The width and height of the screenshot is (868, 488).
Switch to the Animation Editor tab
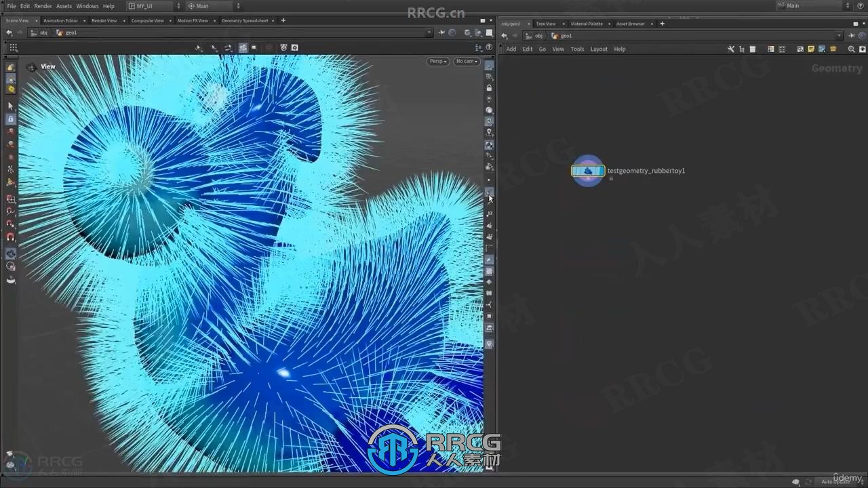click(x=60, y=20)
